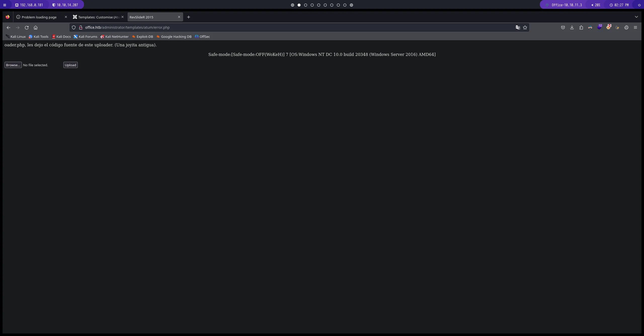Open the Cookie Editor extension

pyautogui.click(x=627, y=27)
